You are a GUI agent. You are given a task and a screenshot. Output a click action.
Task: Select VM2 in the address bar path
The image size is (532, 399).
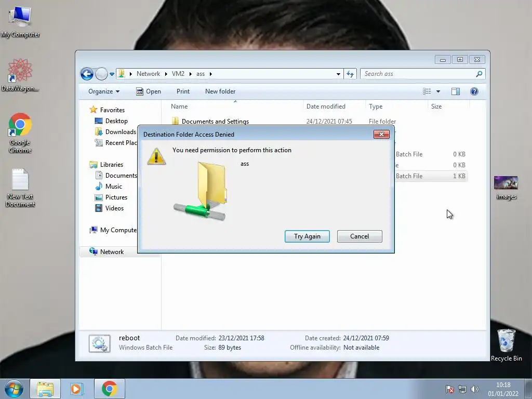pyautogui.click(x=178, y=74)
